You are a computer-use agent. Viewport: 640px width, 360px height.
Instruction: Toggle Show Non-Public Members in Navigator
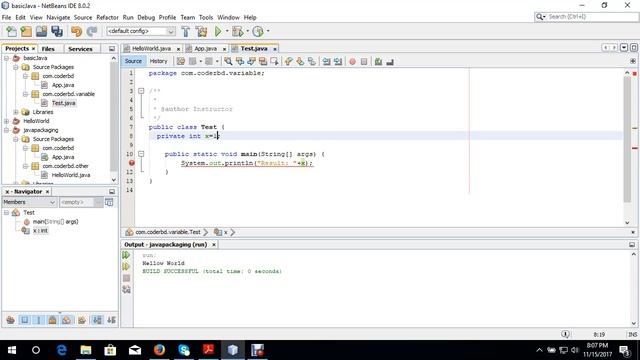(x=53, y=320)
